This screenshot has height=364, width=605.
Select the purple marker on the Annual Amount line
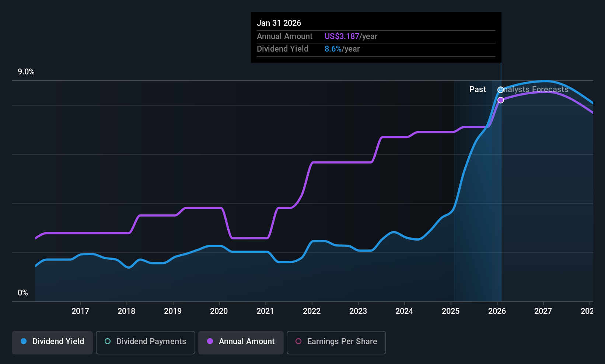(500, 100)
